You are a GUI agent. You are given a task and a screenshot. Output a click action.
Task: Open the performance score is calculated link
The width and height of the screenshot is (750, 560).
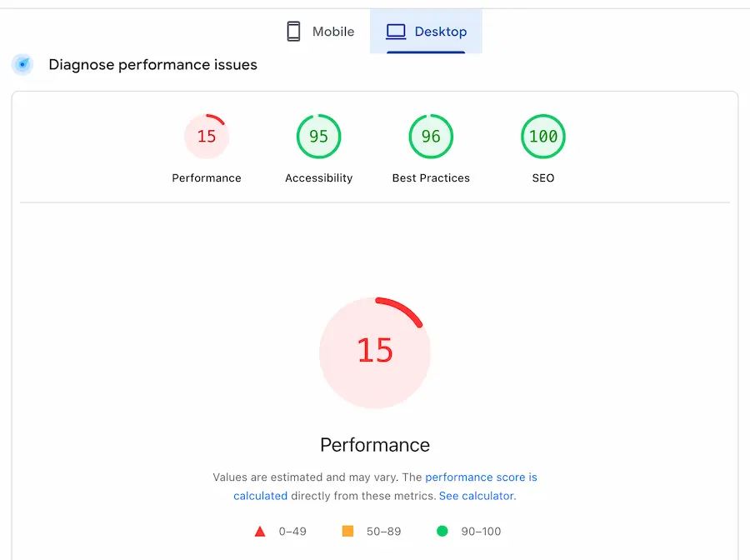(481, 477)
